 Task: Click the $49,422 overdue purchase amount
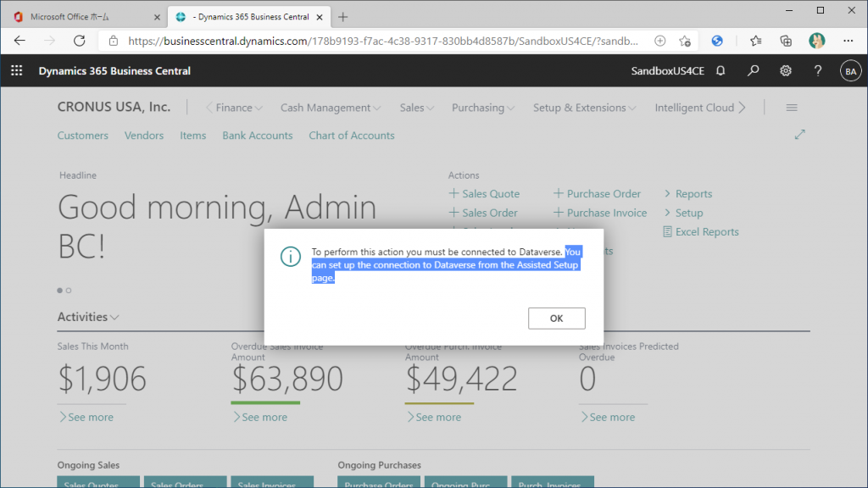click(x=462, y=379)
